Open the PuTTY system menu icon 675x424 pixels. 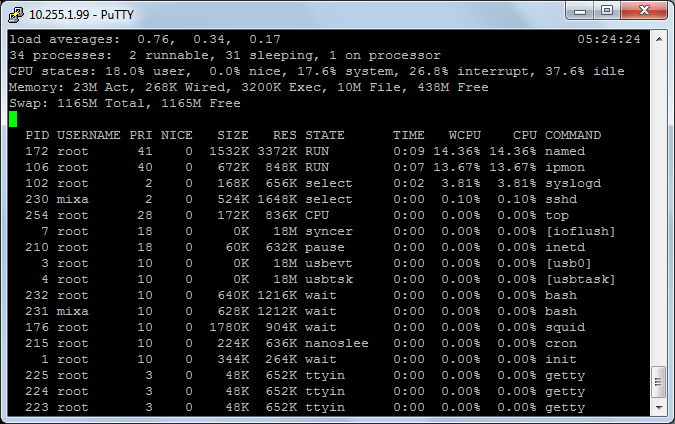coord(16,14)
